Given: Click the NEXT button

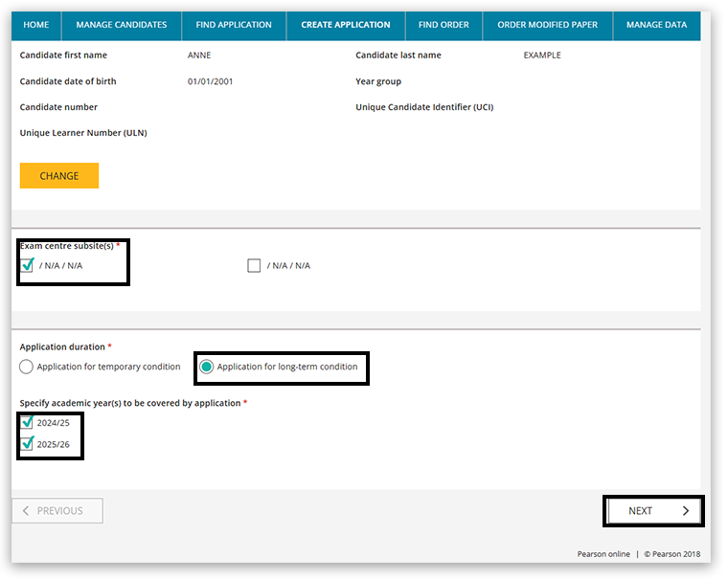Looking at the screenshot, I should click(x=652, y=511).
